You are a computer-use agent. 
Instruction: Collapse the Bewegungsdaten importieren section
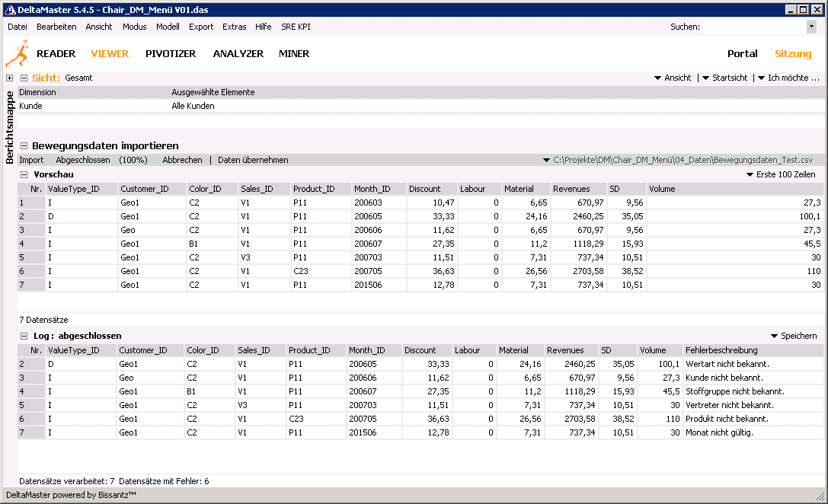(x=24, y=146)
